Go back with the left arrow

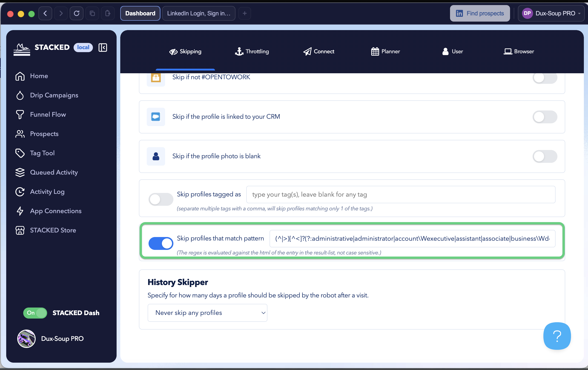[x=46, y=13]
